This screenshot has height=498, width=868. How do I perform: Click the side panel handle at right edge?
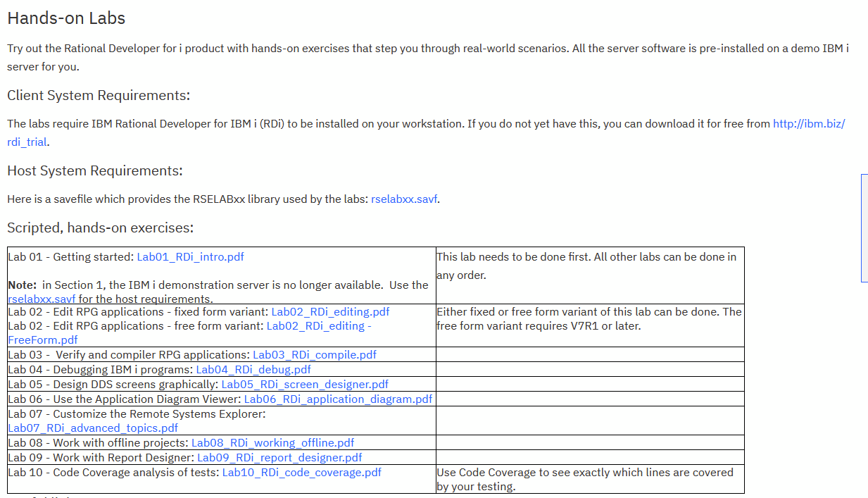[x=864, y=228]
